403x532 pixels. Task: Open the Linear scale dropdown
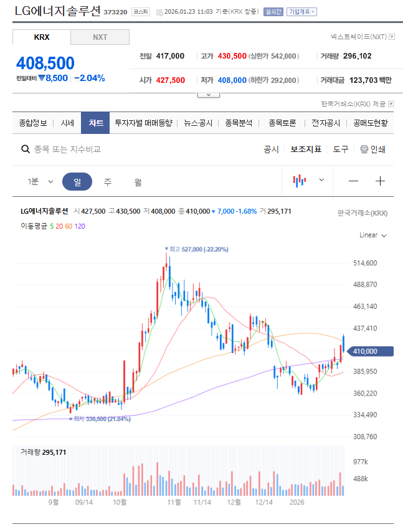click(x=373, y=235)
